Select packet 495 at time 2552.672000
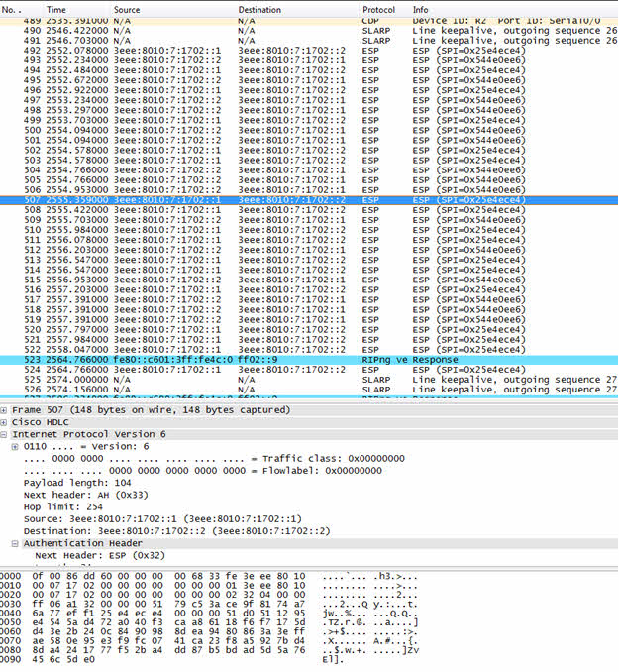This screenshot has height=672, width=619. click(x=309, y=80)
